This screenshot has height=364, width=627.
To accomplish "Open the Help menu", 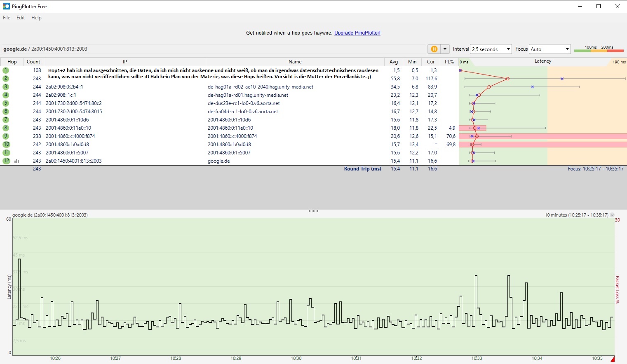I will pyautogui.click(x=36, y=18).
